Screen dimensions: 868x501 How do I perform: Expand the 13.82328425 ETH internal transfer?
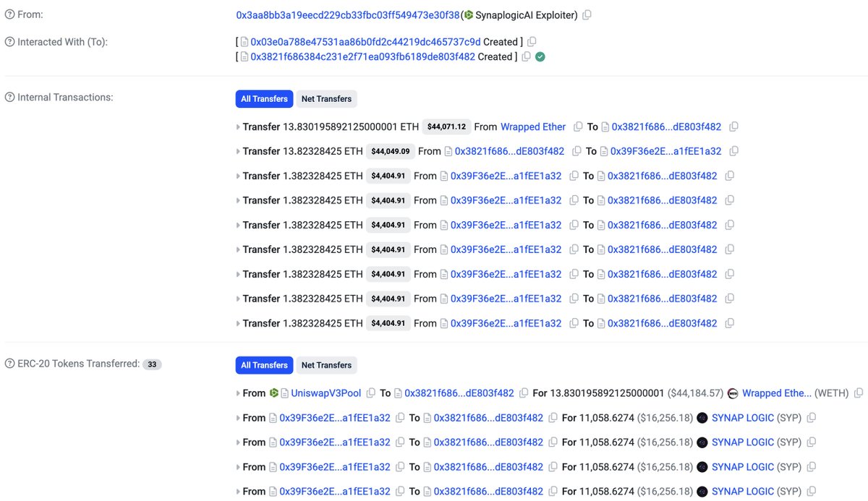(238, 151)
